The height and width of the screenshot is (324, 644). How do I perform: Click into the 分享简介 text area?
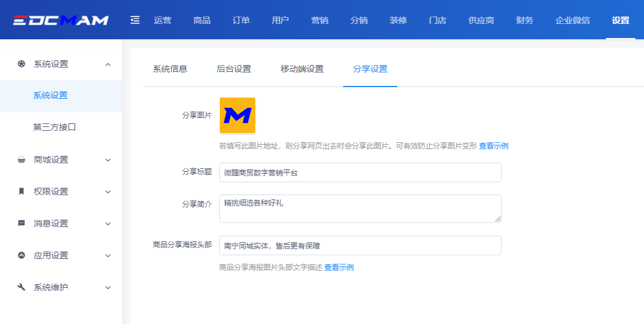tap(360, 209)
